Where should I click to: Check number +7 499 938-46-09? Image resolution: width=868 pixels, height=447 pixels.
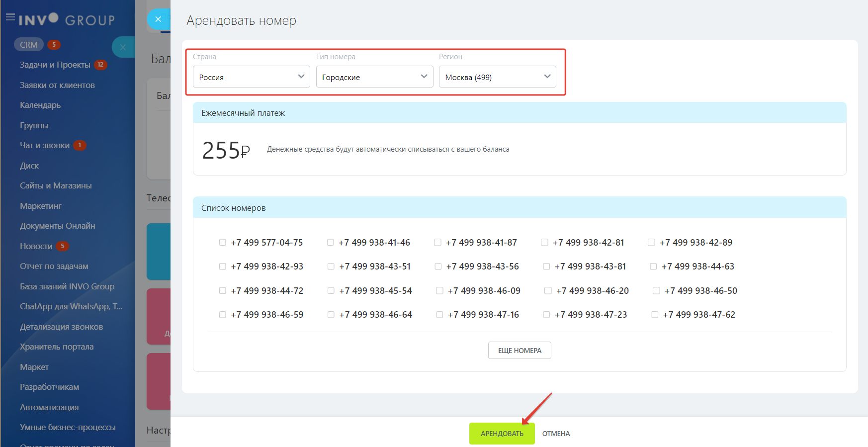click(x=439, y=291)
